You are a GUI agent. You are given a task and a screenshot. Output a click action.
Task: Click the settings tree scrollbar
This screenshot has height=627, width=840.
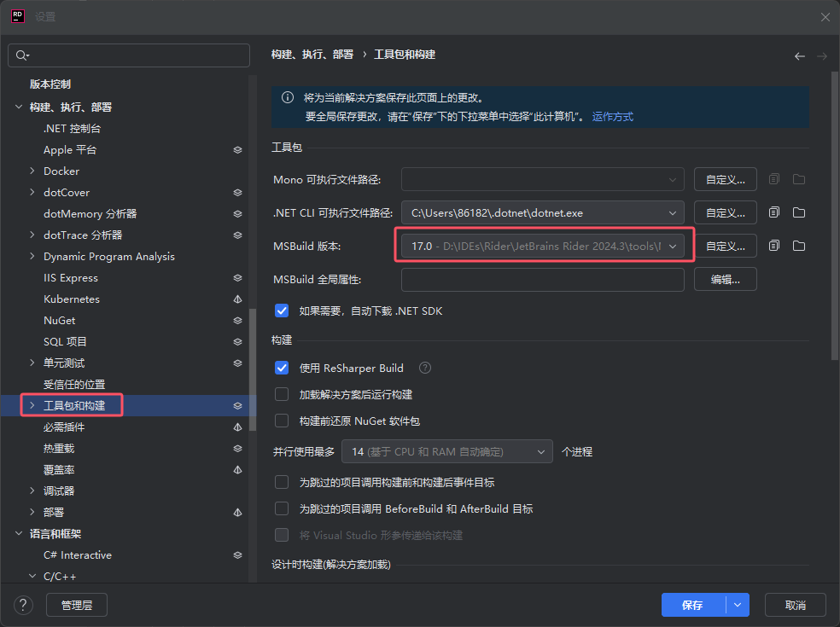253,369
